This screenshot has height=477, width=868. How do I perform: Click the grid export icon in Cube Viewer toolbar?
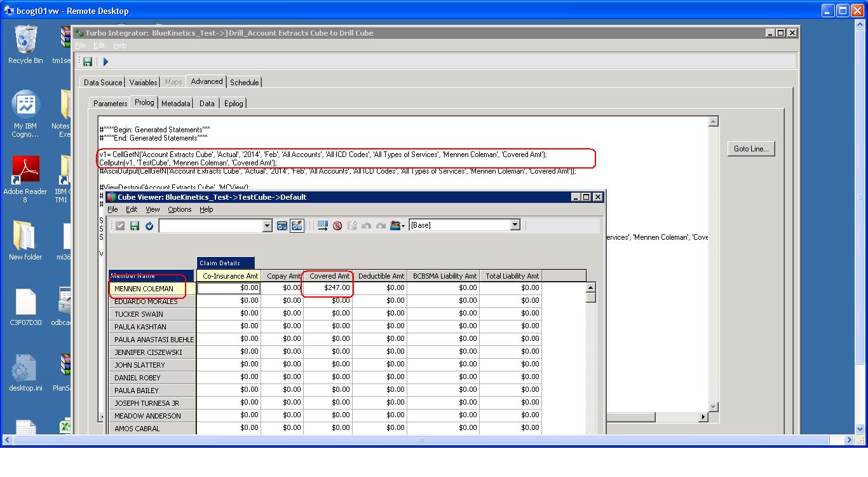click(323, 226)
